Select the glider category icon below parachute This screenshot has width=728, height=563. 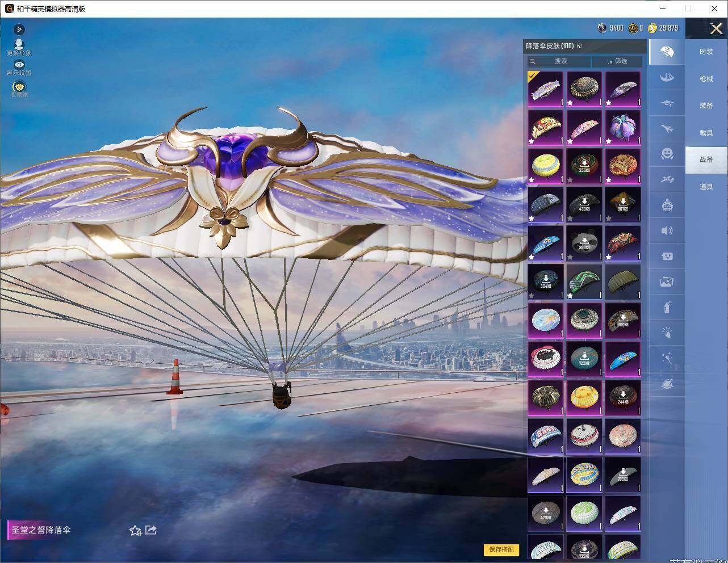tap(667, 77)
